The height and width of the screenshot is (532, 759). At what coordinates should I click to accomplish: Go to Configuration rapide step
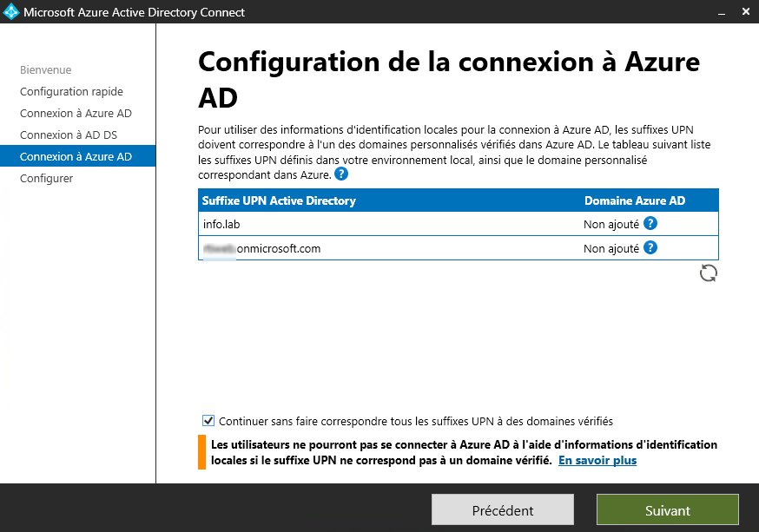(71, 91)
